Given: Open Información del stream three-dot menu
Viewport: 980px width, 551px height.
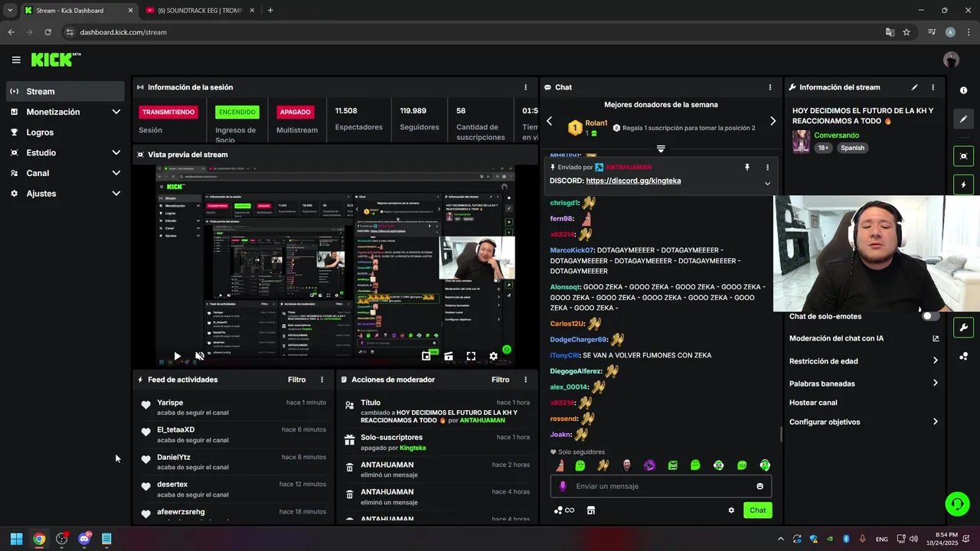Looking at the screenshot, I should (933, 87).
